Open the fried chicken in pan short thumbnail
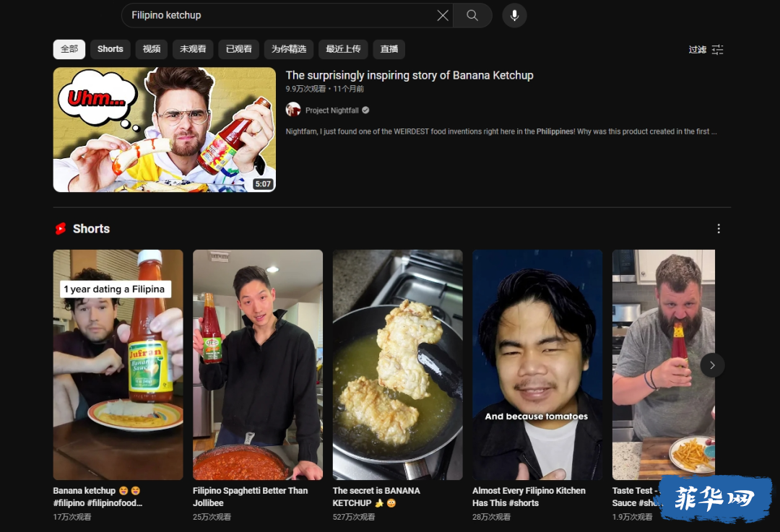The image size is (780, 532). pos(397,365)
